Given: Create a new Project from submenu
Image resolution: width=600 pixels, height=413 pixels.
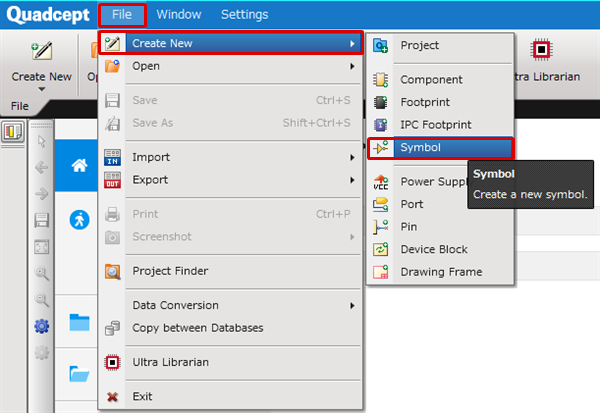Looking at the screenshot, I should pos(440,46).
